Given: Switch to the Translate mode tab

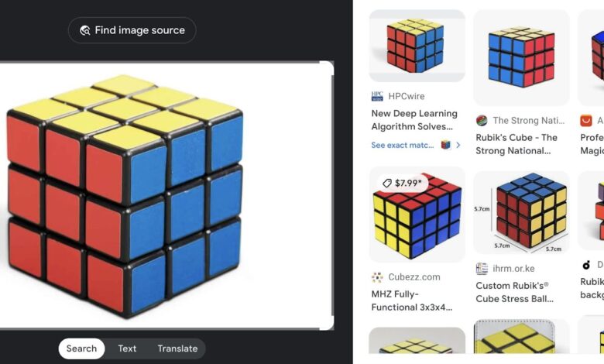Looking at the screenshot, I should [x=177, y=349].
